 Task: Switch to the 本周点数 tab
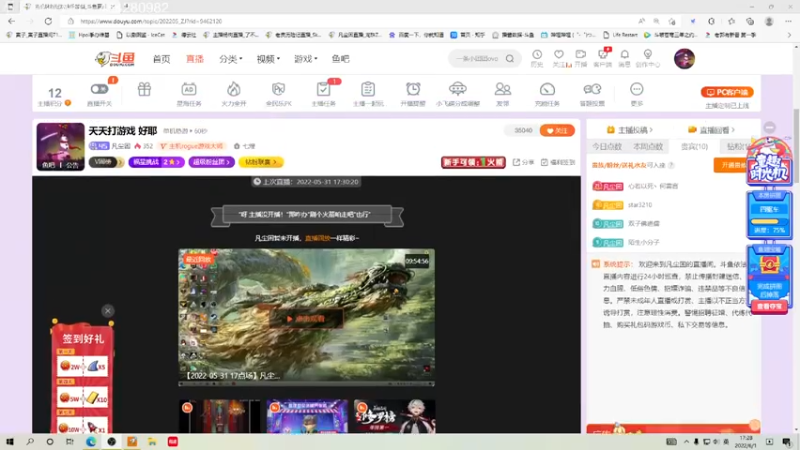[648, 146]
